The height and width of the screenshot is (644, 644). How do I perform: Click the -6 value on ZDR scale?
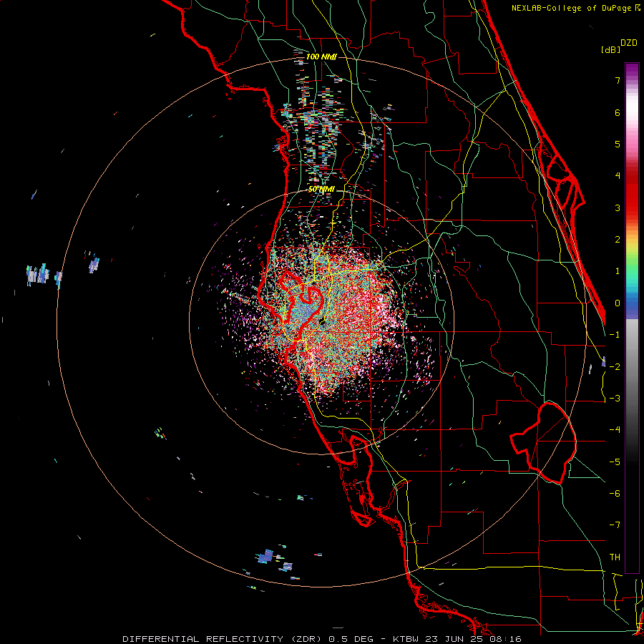(615, 494)
